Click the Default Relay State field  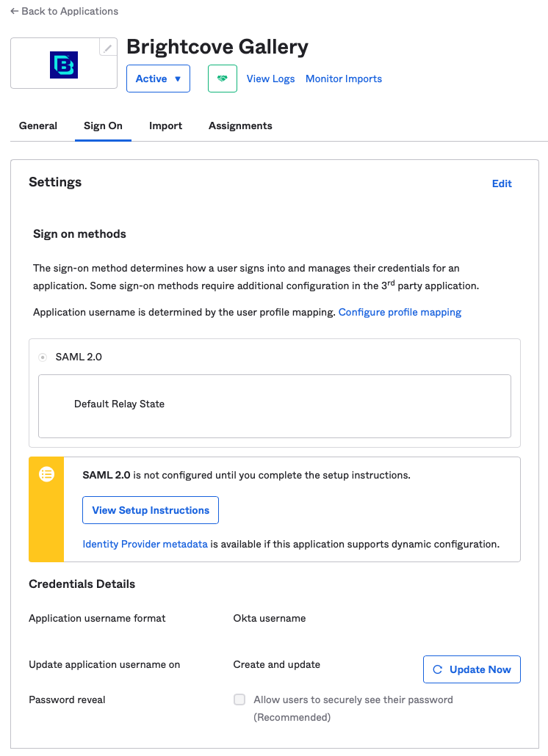click(275, 406)
